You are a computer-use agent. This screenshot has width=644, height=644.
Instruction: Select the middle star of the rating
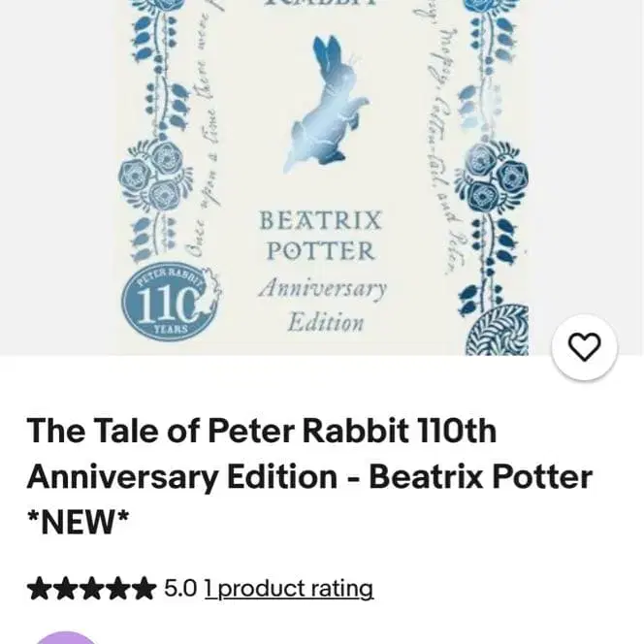click(92, 588)
